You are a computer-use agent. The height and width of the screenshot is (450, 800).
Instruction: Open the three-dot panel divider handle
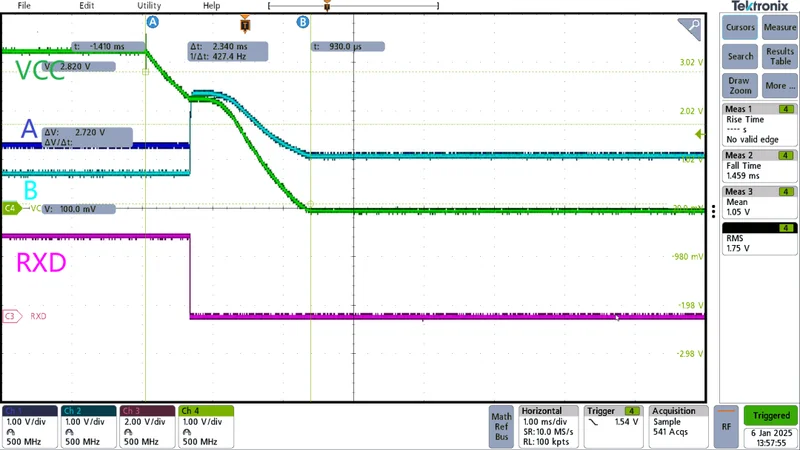[713, 211]
